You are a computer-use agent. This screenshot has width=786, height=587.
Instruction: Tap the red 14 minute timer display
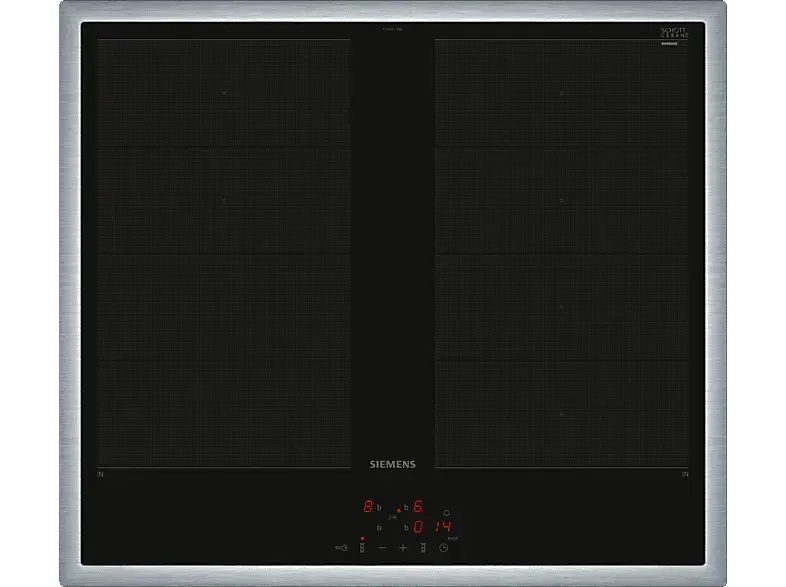[x=444, y=527]
